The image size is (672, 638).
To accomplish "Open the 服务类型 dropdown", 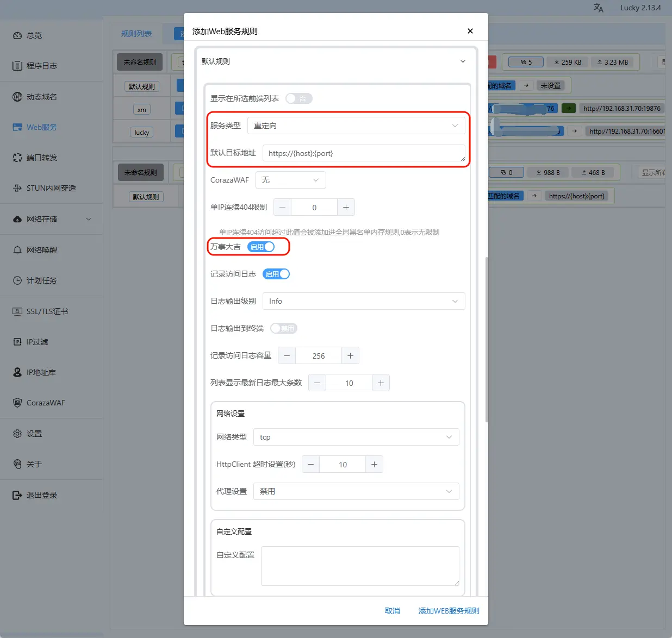I will (356, 126).
